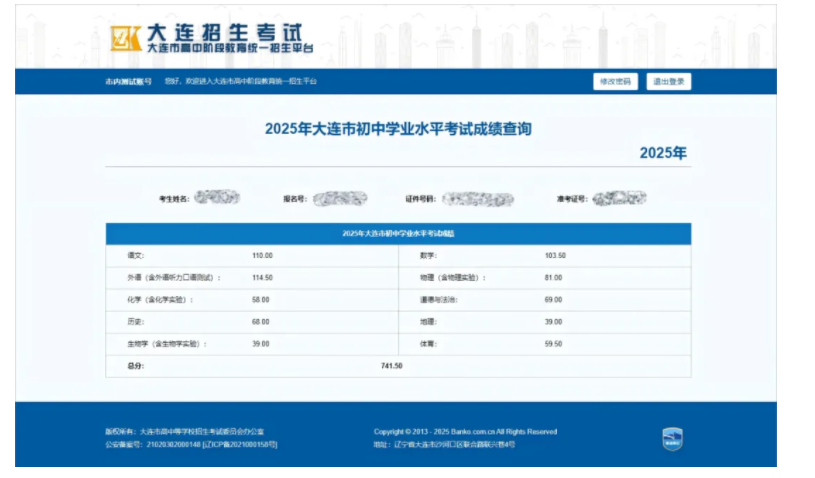Click the 大连招生考试 site title text
Screen dimensions: 815x478
point(224,32)
